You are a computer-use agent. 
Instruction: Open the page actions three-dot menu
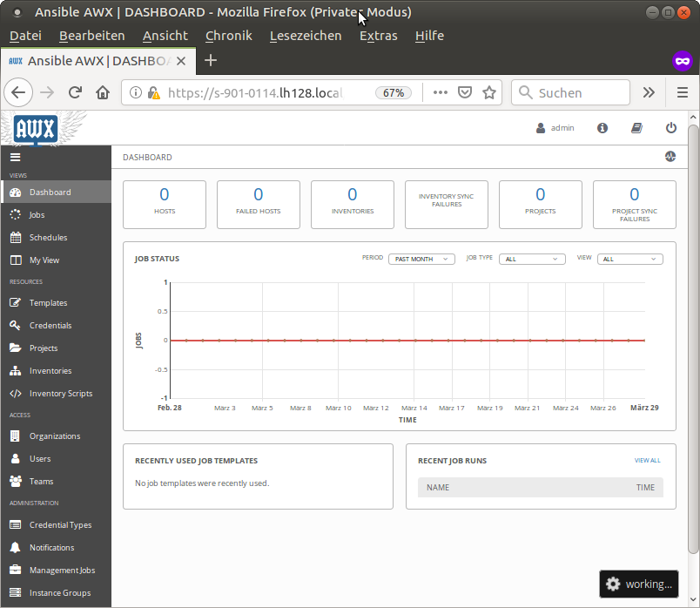click(x=441, y=92)
